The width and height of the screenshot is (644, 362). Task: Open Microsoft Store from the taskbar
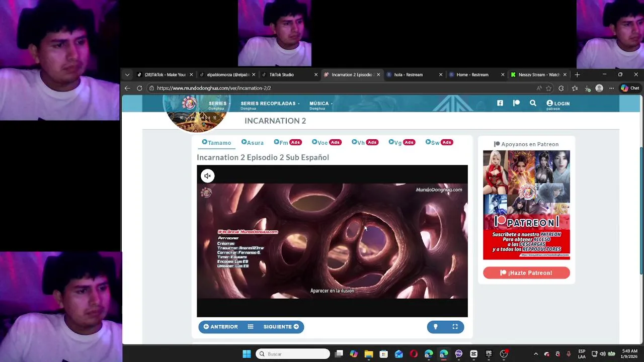pos(384,354)
